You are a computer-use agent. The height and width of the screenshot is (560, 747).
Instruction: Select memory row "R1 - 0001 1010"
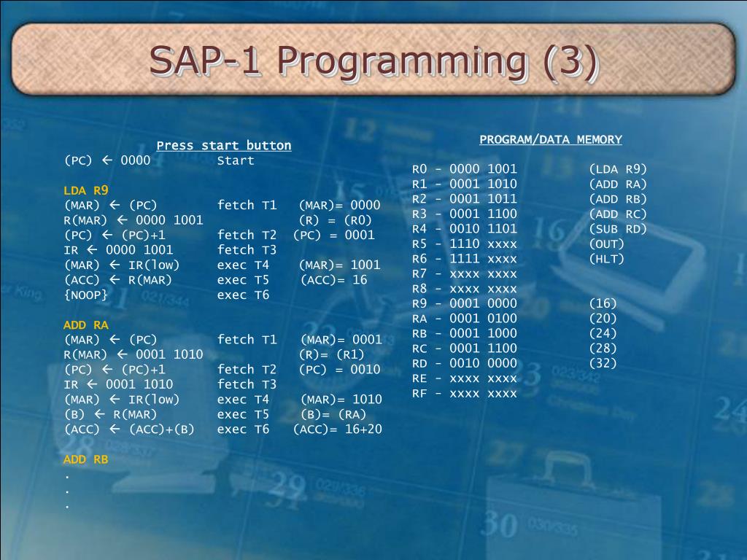pyautogui.click(x=465, y=184)
